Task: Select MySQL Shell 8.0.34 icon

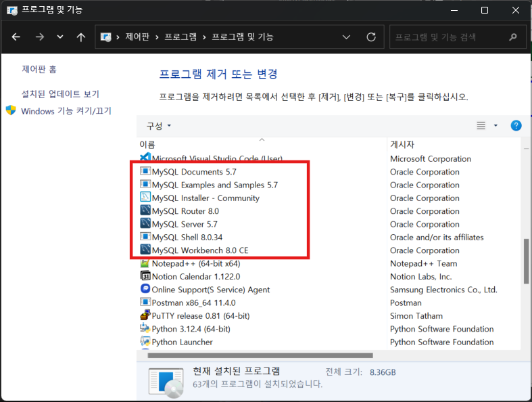Action: tap(145, 236)
